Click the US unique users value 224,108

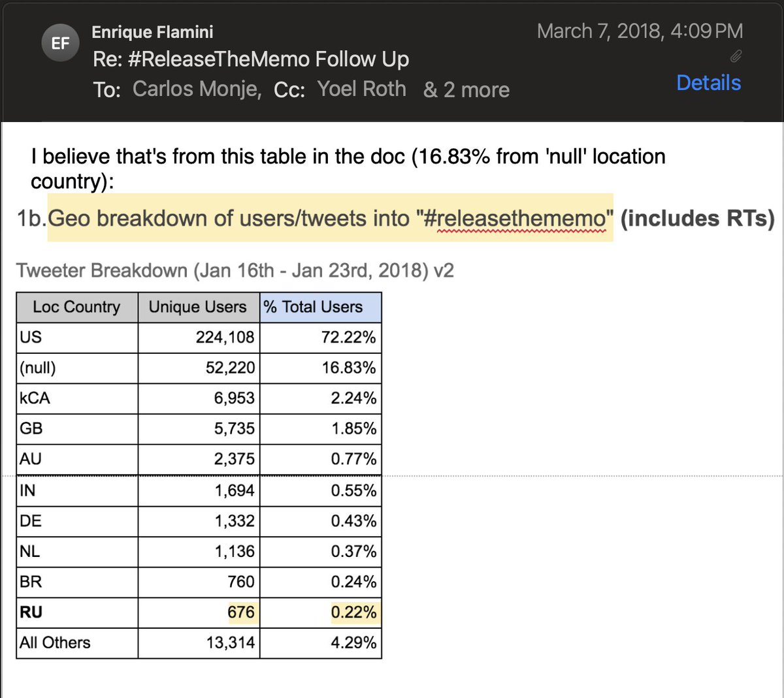click(x=225, y=338)
